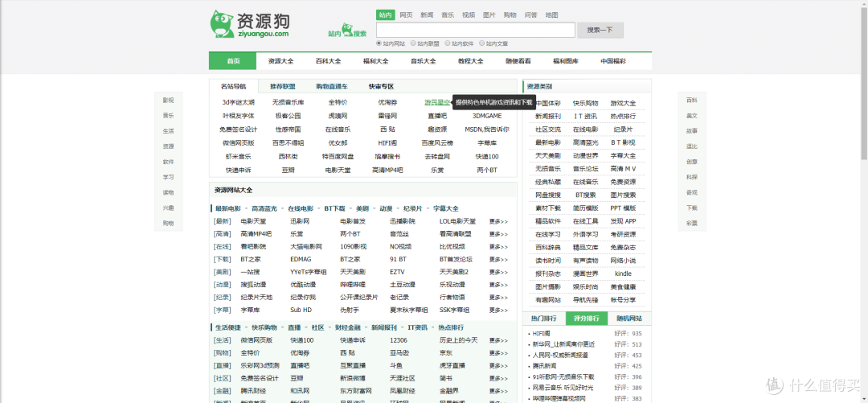Select the 站内联盟 radio button
Viewport: 868px width, 403px height.
click(413, 43)
